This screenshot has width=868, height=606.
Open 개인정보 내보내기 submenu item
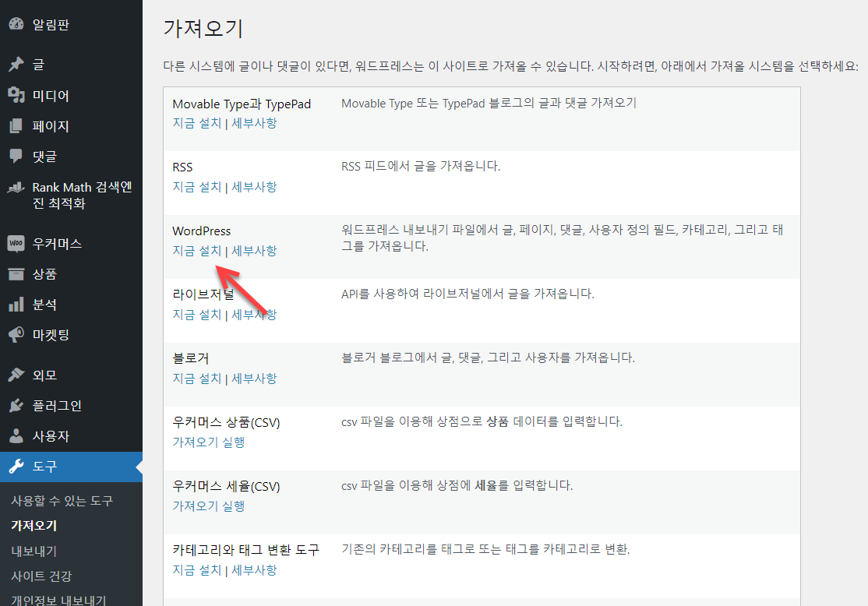(x=58, y=601)
